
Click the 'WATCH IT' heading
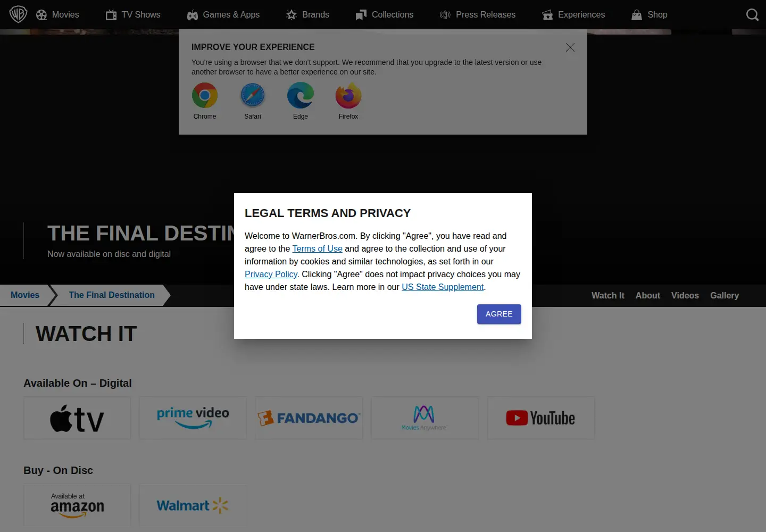86,334
